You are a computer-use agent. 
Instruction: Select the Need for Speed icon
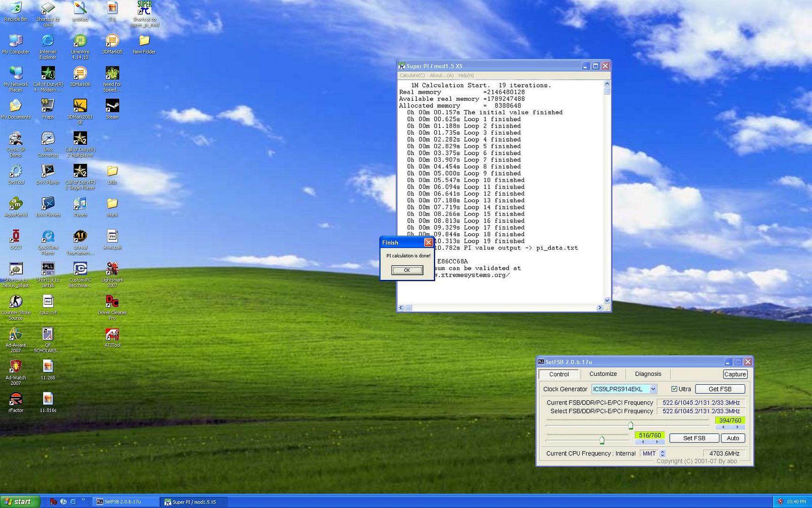click(x=112, y=79)
